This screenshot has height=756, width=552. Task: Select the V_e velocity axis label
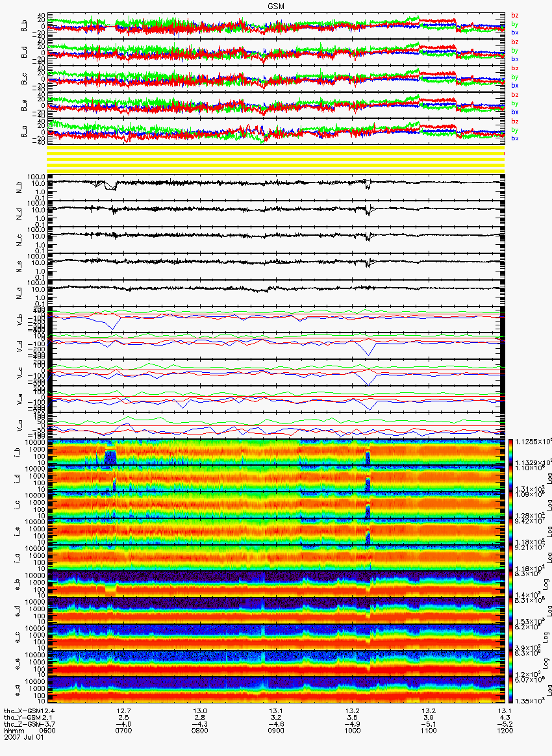click(x=19, y=398)
